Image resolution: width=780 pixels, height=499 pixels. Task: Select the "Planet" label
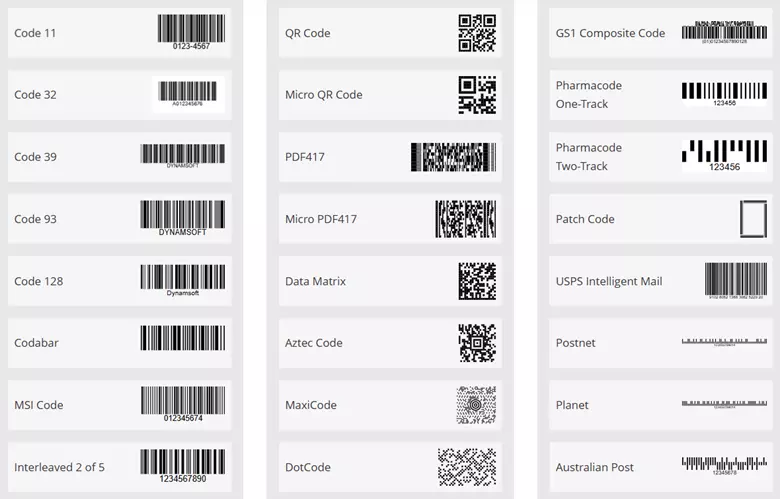(x=572, y=405)
